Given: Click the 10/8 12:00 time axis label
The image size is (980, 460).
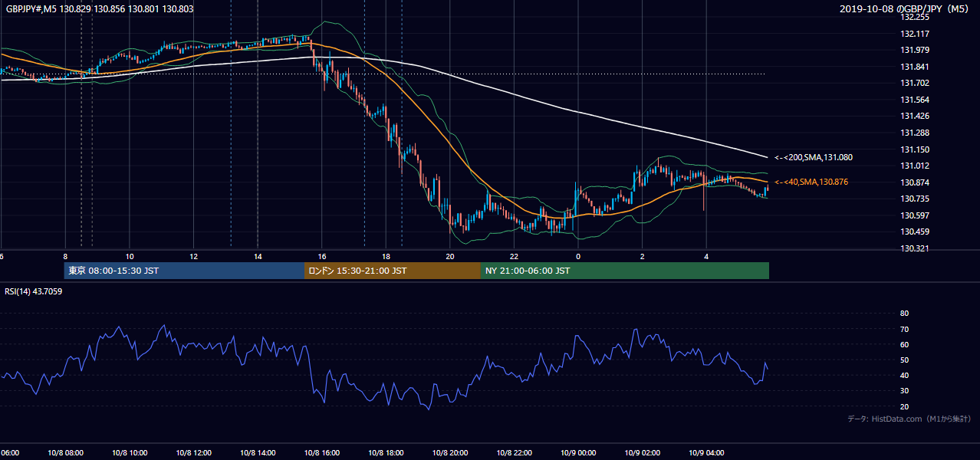Looking at the screenshot, I should pyautogui.click(x=193, y=453).
